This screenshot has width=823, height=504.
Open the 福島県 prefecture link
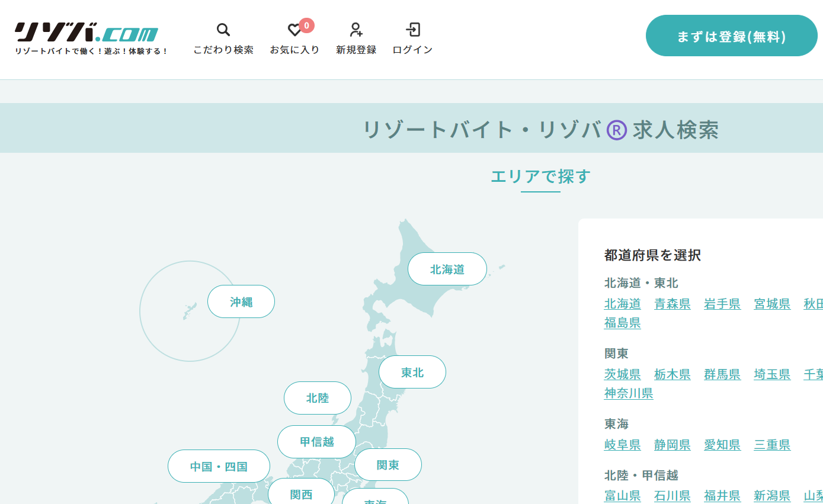[x=622, y=323]
